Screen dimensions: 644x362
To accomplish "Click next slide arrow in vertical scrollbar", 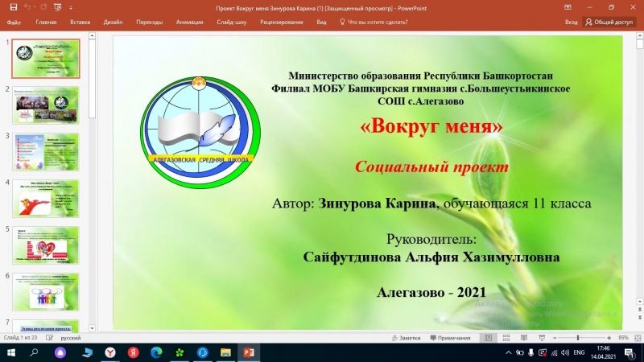I will click(x=639, y=317).
